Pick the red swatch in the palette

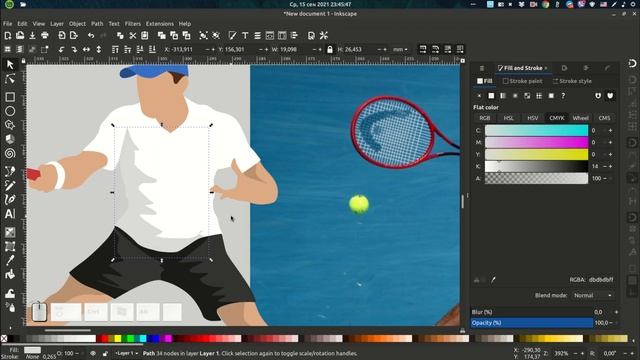click(105, 338)
